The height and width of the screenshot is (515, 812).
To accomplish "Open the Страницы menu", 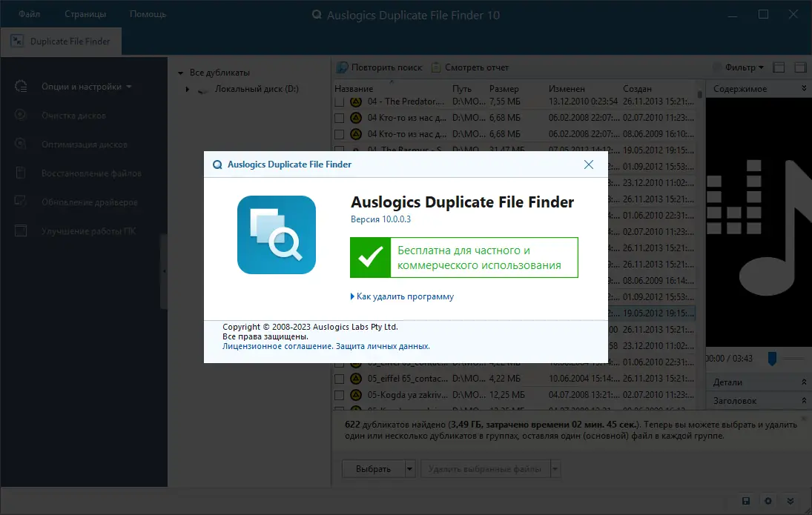I will coord(85,14).
